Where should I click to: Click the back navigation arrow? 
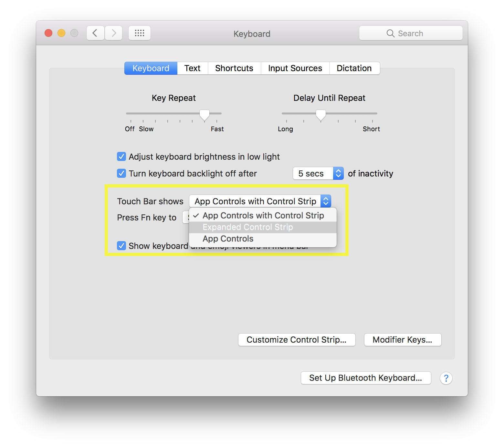[95, 33]
